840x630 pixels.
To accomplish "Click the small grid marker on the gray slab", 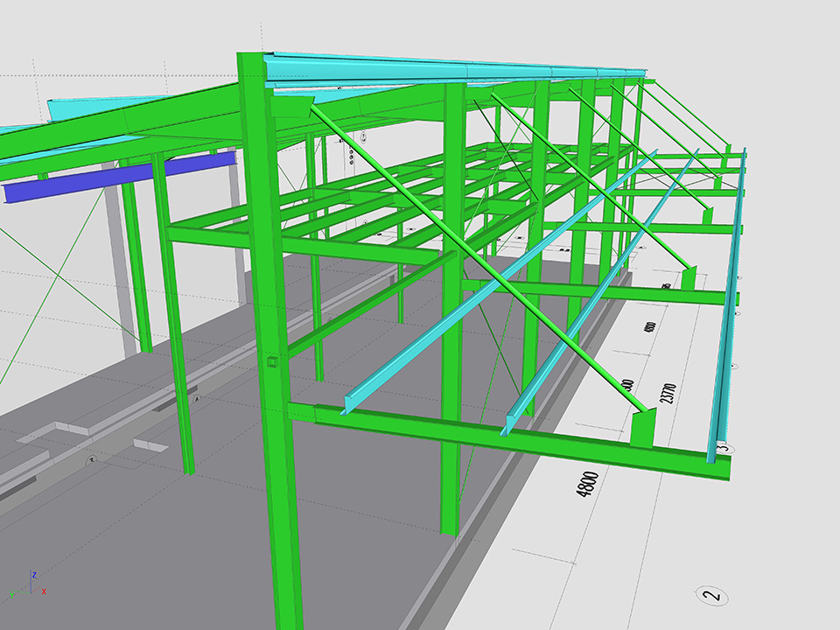I will [x=88, y=458].
